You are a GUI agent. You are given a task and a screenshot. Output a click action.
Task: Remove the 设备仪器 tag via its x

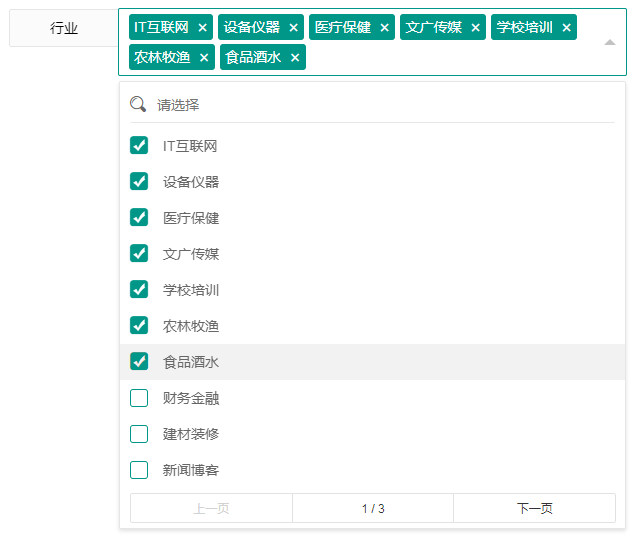tap(294, 28)
